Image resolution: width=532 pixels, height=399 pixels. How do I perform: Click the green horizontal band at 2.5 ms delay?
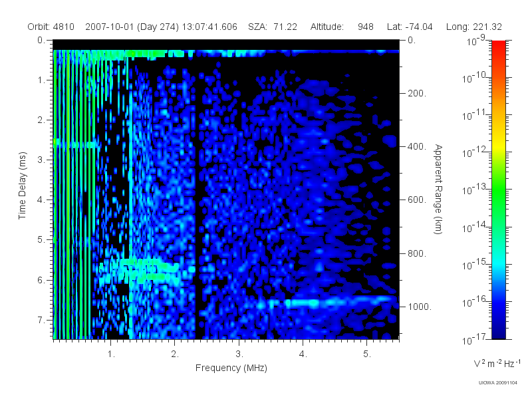tap(76, 145)
